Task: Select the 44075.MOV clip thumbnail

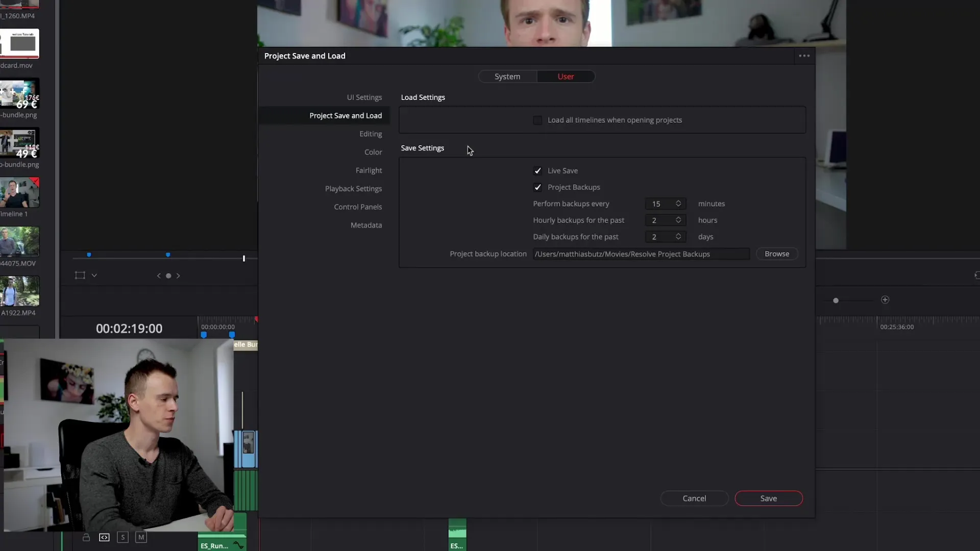Action: 19,242
